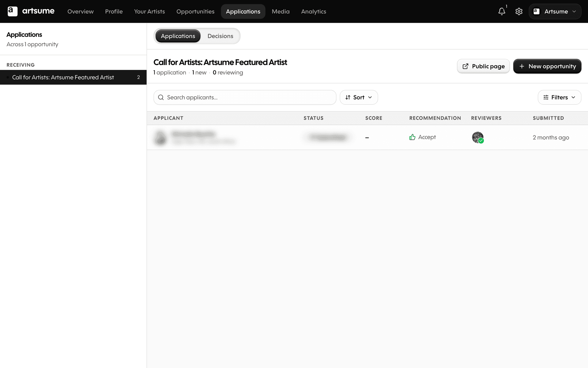This screenshot has width=588, height=368.
Task: Click the Applicant column header
Action: [168, 118]
